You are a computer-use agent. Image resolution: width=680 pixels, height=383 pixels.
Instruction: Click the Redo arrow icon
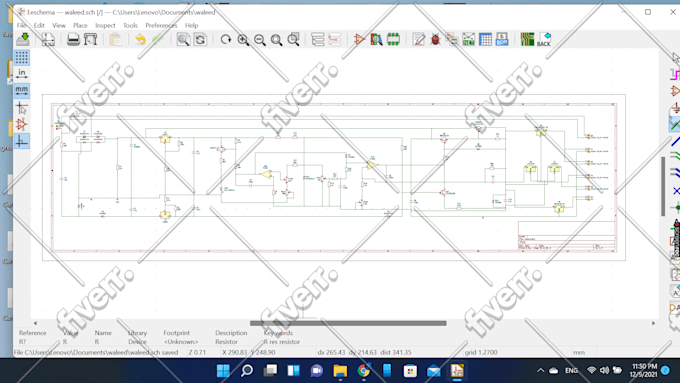coord(157,39)
